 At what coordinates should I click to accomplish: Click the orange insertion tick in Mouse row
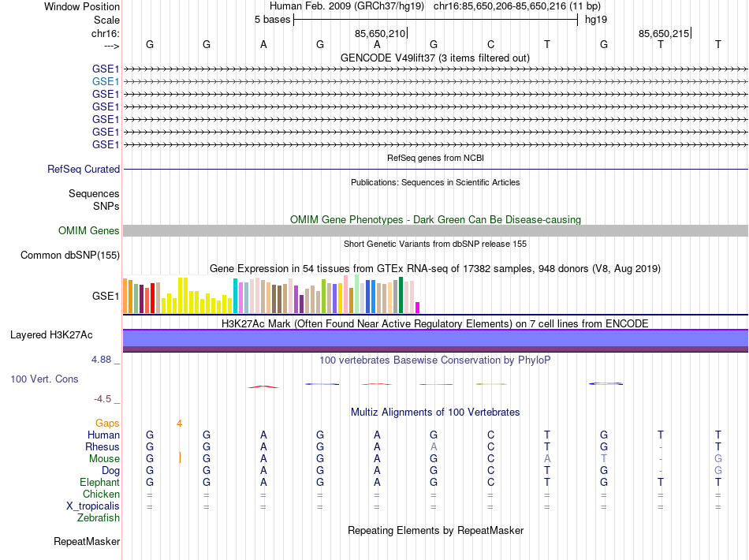(x=180, y=457)
